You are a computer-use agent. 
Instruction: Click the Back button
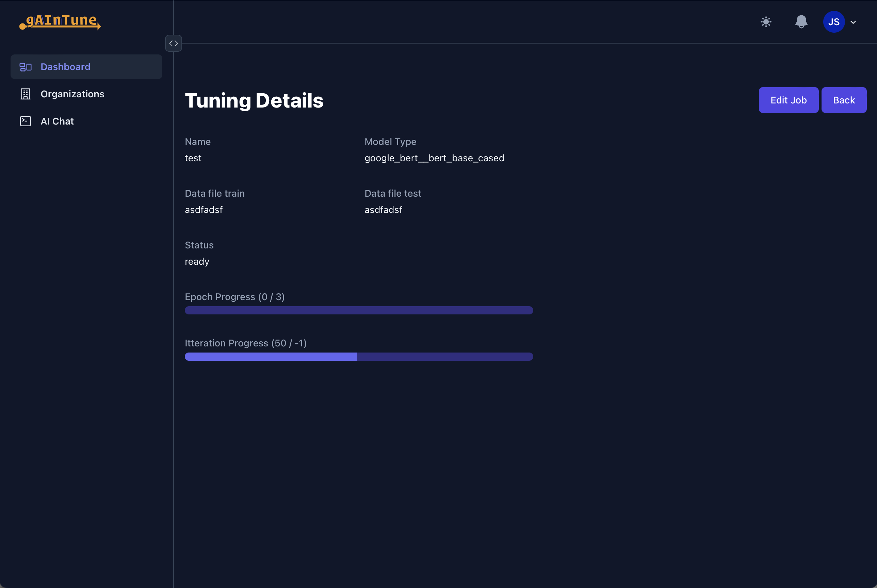click(x=844, y=99)
